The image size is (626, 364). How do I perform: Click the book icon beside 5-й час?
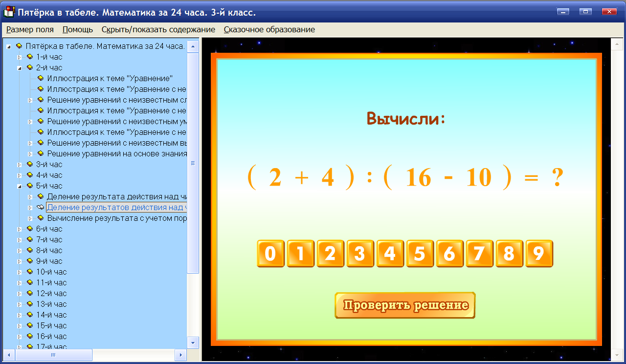point(30,186)
